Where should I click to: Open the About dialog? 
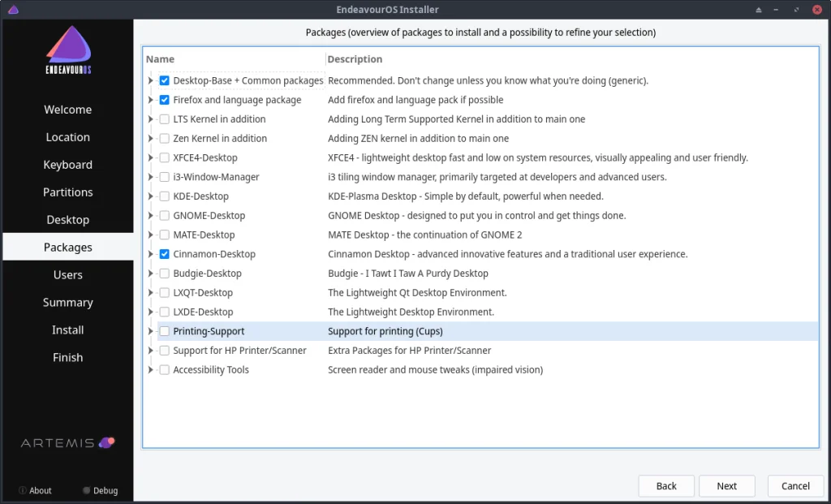click(35, 490)
